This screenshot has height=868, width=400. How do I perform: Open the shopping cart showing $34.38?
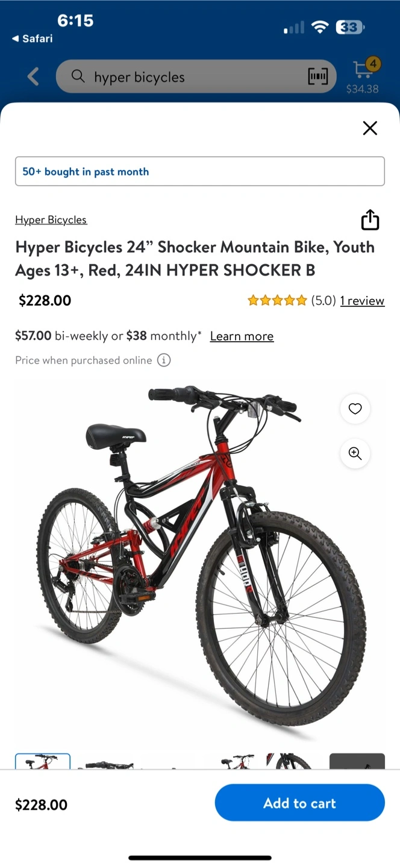(x=363, y=76)
